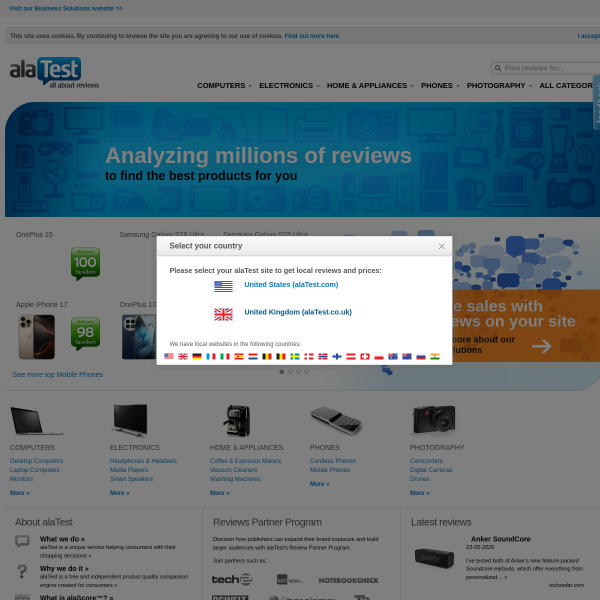Viewport: 600px width, 600px height.
Task: Click the NOTEBOOKCHECK partner logo
Action: click(349, 580)
